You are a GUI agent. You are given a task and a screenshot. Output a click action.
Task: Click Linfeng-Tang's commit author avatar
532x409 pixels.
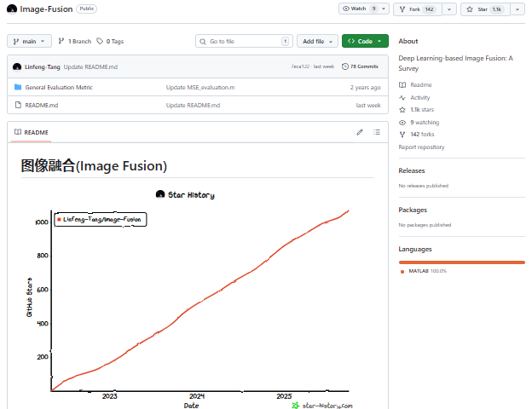17,66
